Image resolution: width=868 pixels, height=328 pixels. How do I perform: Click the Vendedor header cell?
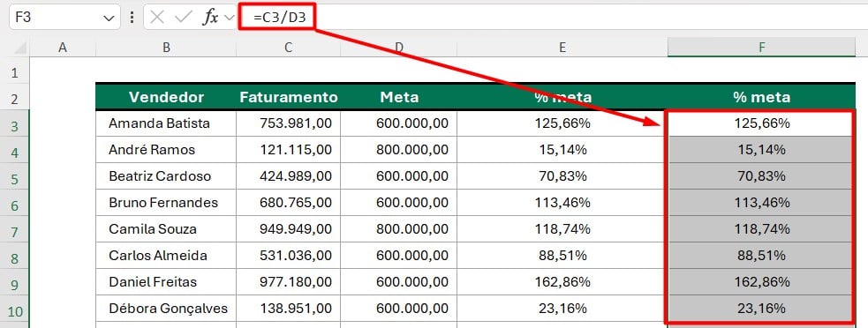pyautogui.click(x=166, y=97)
